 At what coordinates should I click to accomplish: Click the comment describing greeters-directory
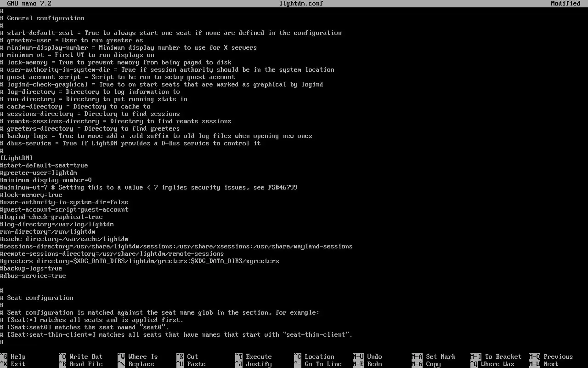click(x=90, y=128)
